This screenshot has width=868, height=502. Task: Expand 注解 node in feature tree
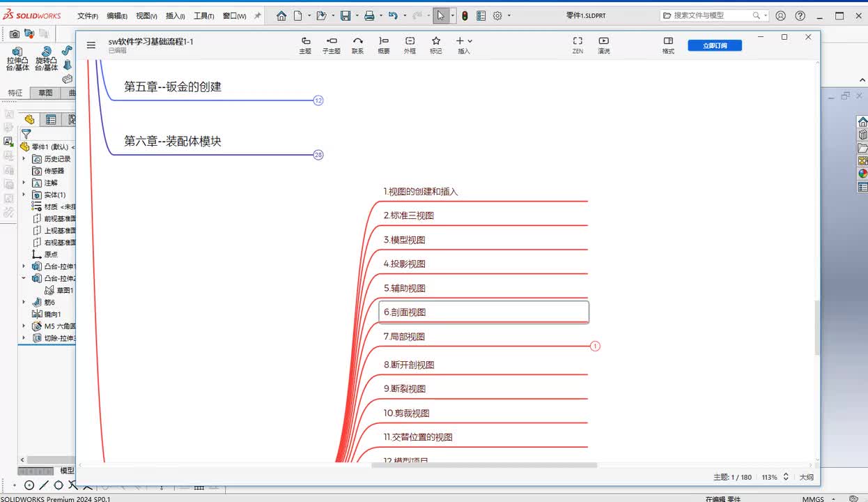tap(24, 183)
